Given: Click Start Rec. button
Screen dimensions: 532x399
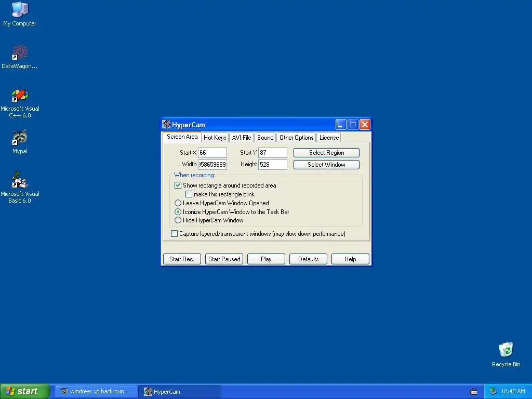Looking at the screenshot, I should pyautogui.click(x=182, y=259).
